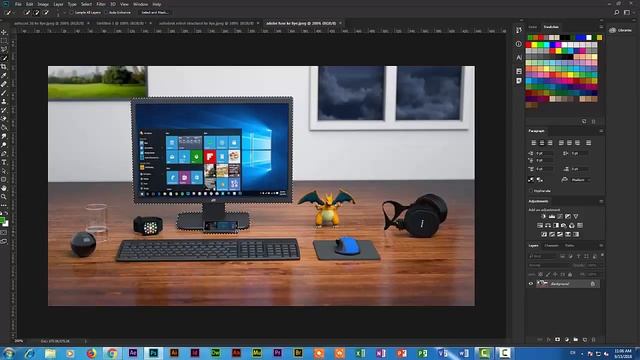Viewport: 640px width, 360px height.
Task: Select the Eyedropper tool
Action: [x=4, y=76]
